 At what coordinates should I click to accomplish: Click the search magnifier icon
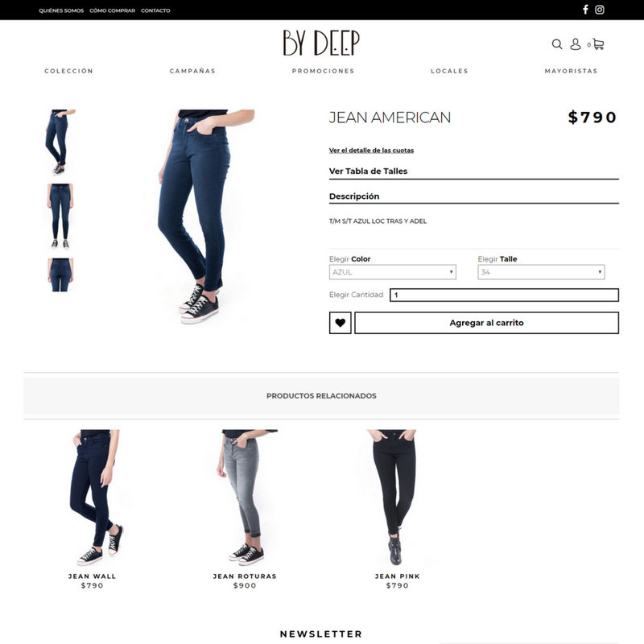tap(557, 44)
